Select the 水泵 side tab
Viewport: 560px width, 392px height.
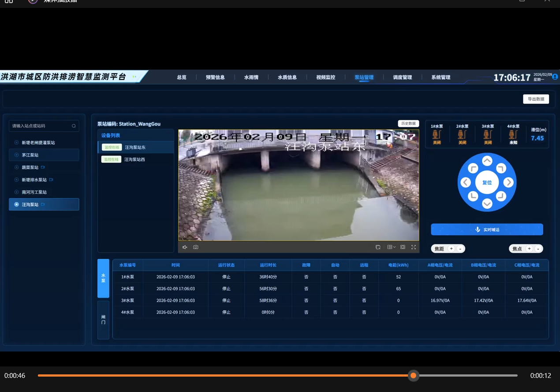(x=103, y=278)
